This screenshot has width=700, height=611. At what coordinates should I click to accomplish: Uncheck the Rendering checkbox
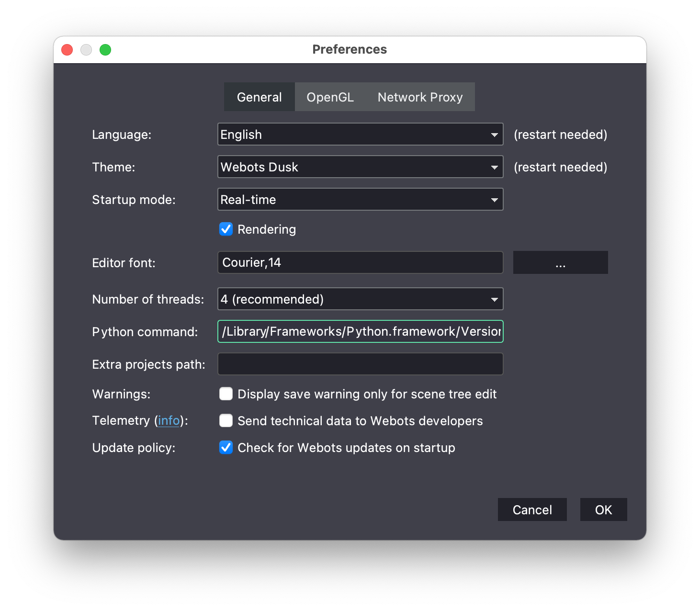click(226, 229)
